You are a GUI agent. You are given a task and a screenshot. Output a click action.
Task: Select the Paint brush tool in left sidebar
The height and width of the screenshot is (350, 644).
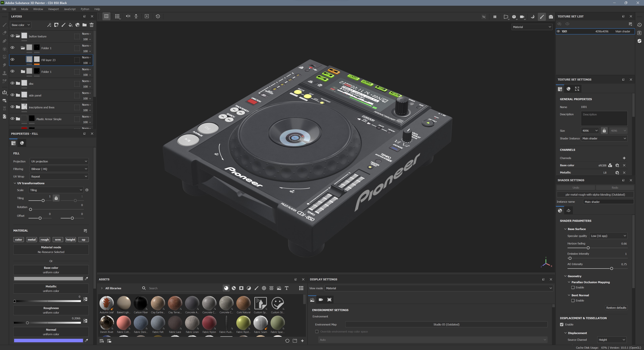[x=4, y=25]
